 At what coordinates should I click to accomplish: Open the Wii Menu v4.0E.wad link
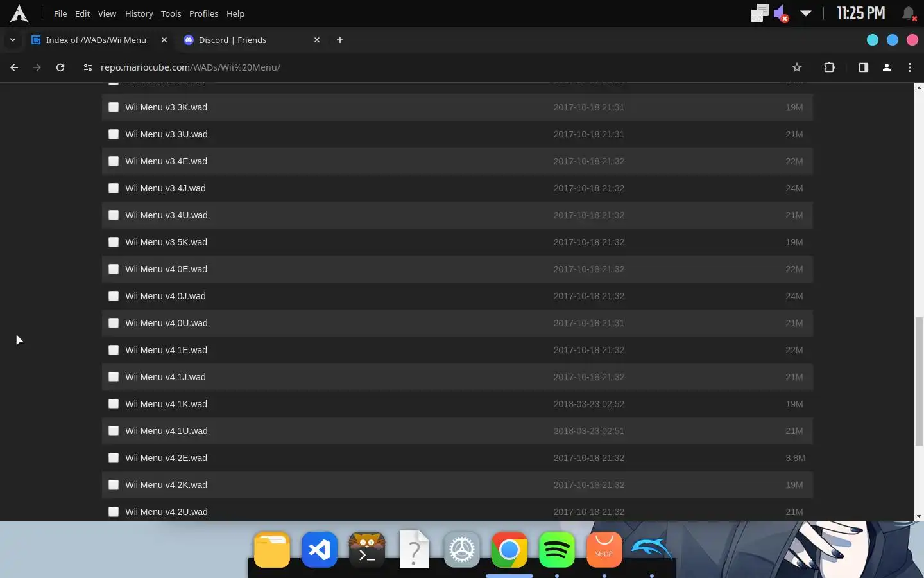pos(166,269)
